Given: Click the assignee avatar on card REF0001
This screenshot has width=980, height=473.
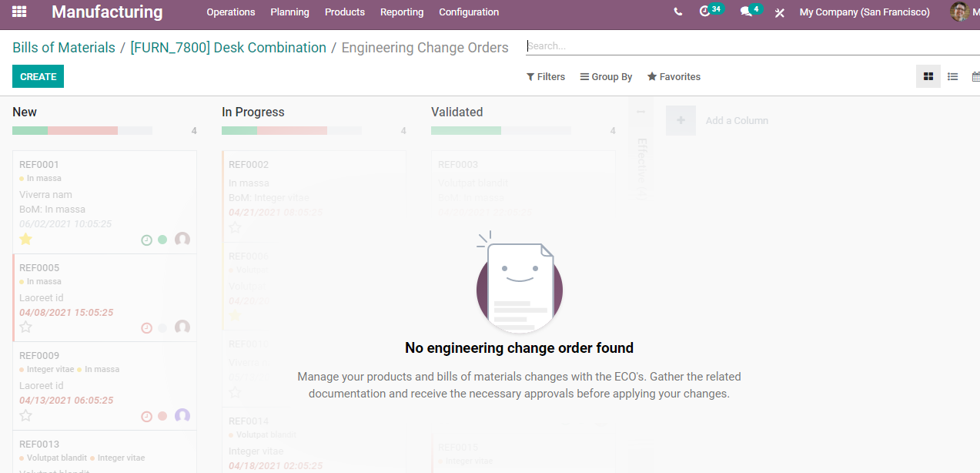Looking at the screenshot, I should coord(182,240).
